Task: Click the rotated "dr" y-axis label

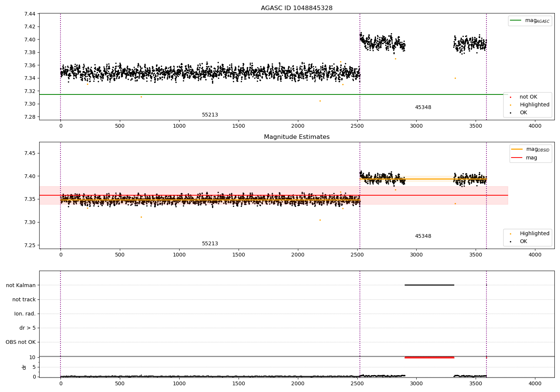Action: [24, 367]
